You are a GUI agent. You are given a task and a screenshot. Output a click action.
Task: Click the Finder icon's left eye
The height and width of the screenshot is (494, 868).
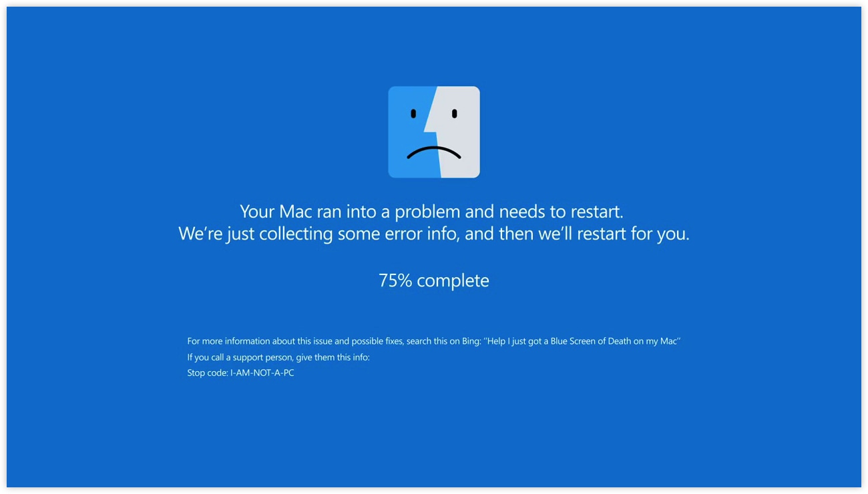point(413,113)
